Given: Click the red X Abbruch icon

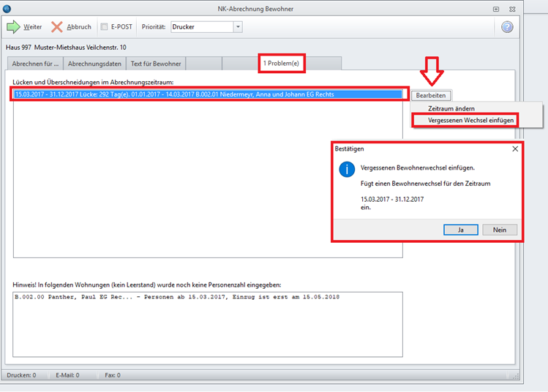Looking at the screenshot, I should pos(57,27).
